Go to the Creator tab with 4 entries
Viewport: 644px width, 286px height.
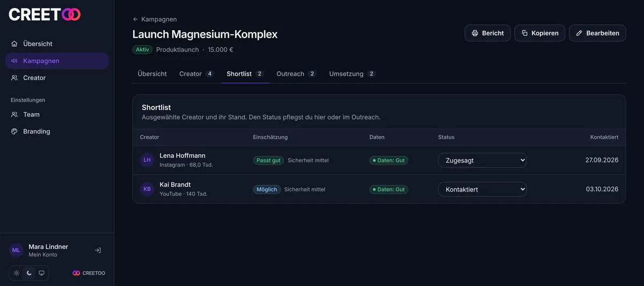[196, 74]
